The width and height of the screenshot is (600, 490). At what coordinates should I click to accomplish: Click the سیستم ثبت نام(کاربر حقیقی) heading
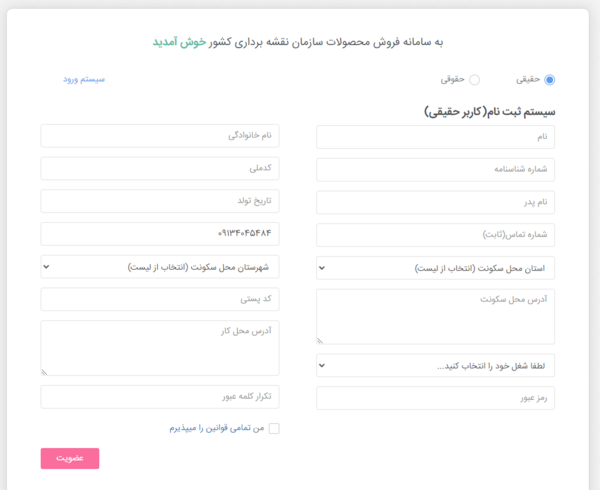(x=490, y=112)
